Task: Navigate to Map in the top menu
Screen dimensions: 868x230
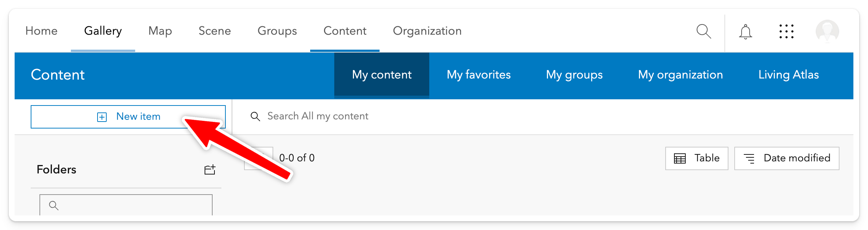Action: (x=160, y=31)
